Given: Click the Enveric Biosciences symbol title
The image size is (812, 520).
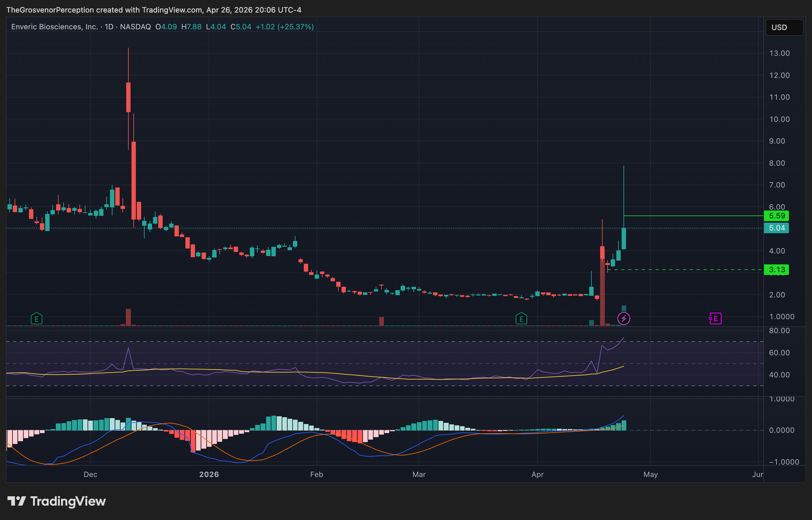Looking at the screenshot, I should pyautogui.click(x=54, y=27).
